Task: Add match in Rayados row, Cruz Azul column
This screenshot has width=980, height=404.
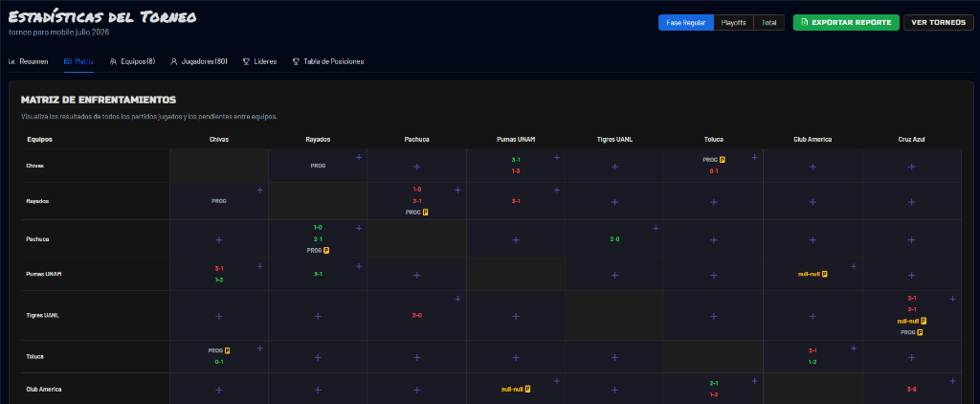Action: click(911, 203)
